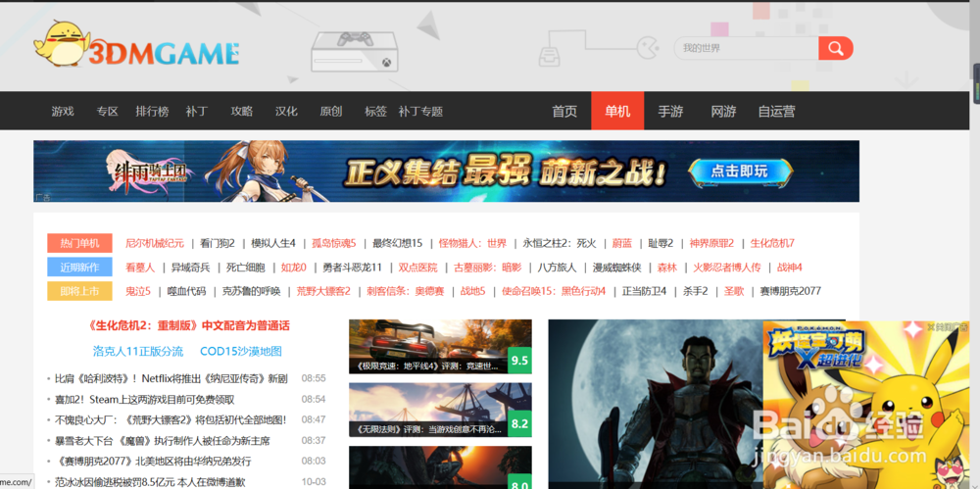
Task: Go to 排行榜 in the nav bar
Action: click(x=153, y=112)
